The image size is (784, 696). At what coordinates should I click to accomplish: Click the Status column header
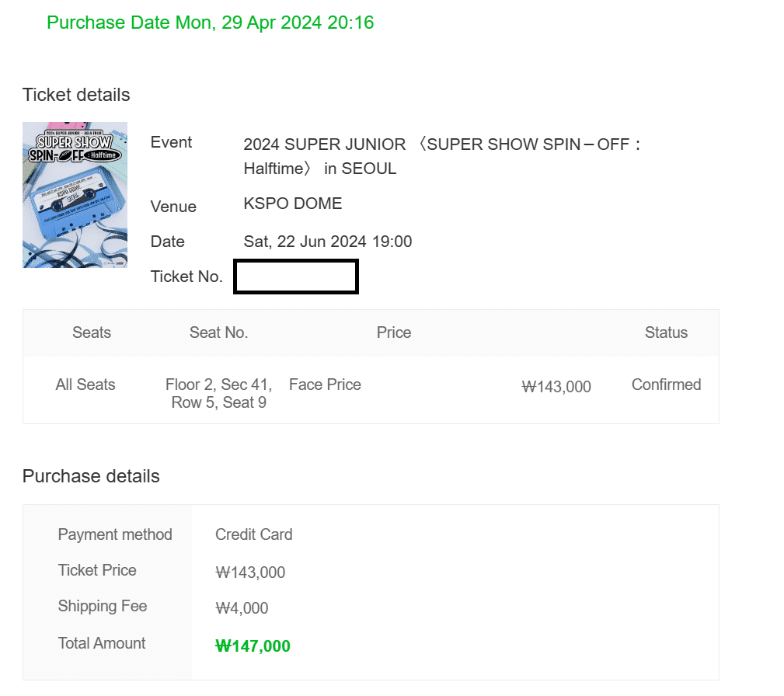pos(666,332)
